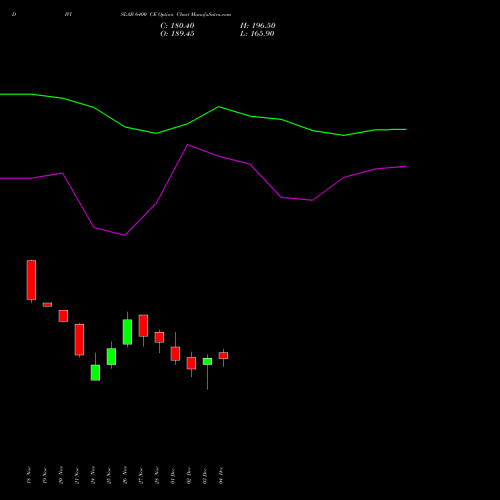
Task: Select the small red candlestick for 19 Nov
Action: [47, 305]
